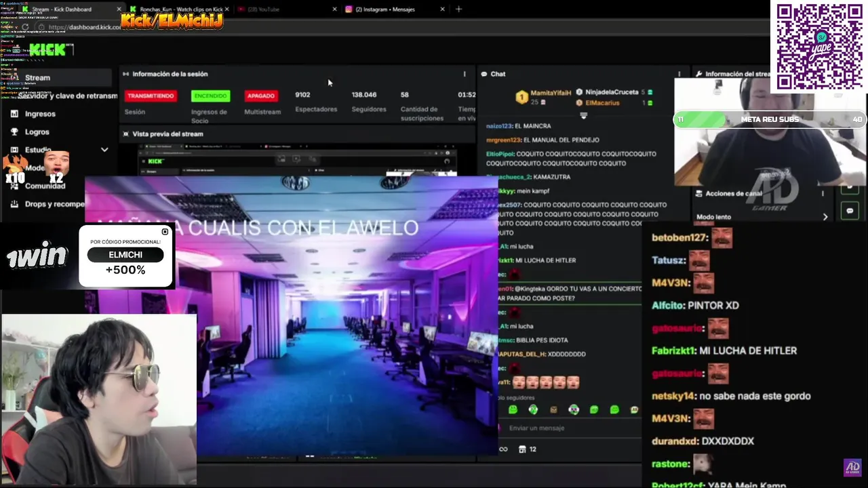Close the Ronchas_Kun Kick clips tab
This screenshot has width=868, height=488.
tap(227, 9)
